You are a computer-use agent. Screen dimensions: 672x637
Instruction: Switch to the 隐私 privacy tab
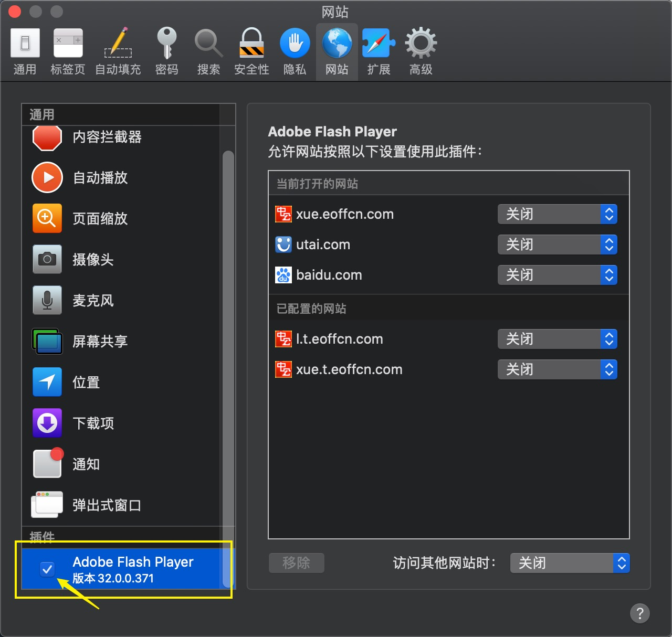[x=295, y=52]
